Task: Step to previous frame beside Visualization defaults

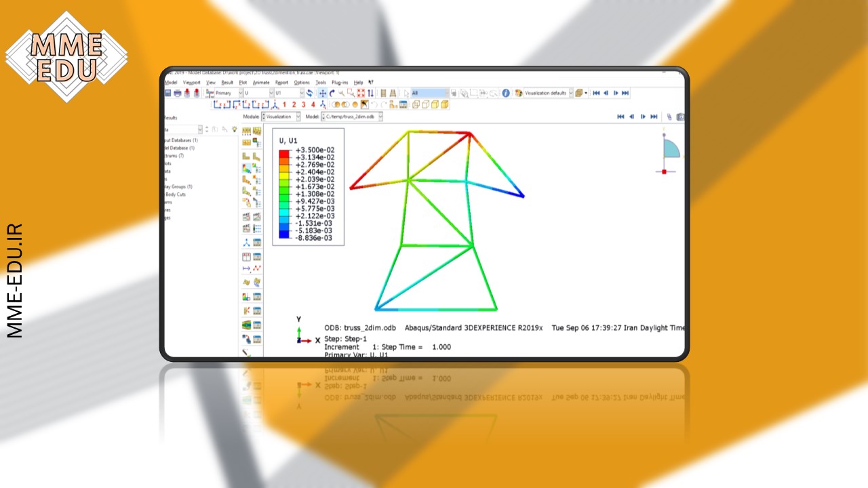Action: point(606,93)
